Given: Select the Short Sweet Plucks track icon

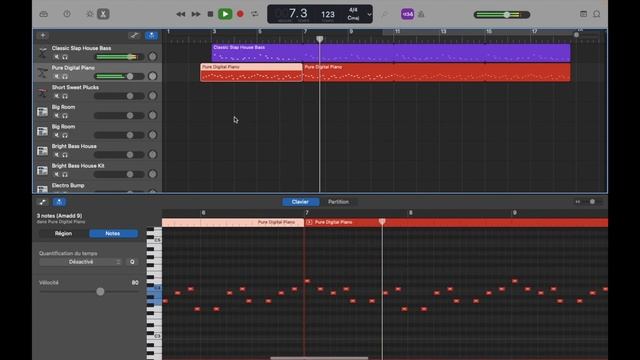Looking at the screenshot, I should (x=42, y=92).
